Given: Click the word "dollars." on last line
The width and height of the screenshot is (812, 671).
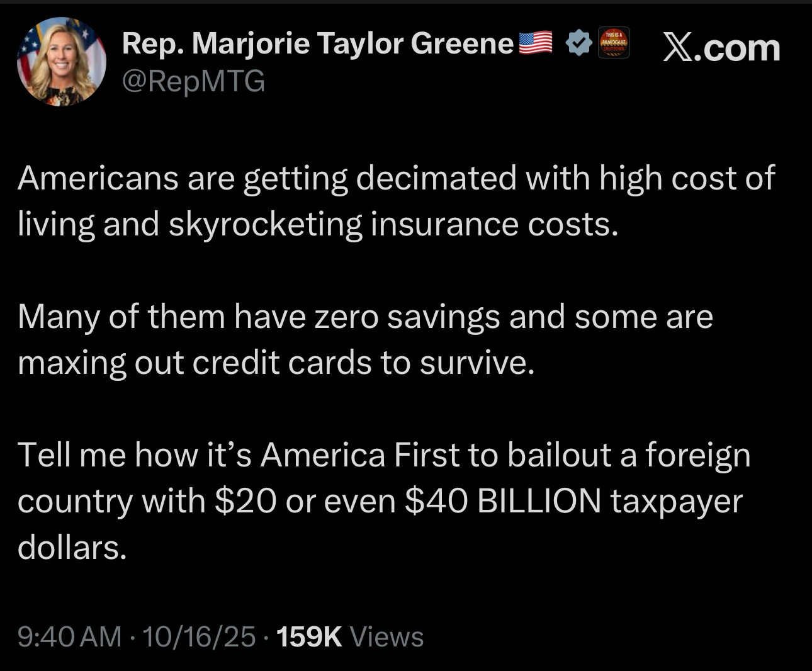Looking at the screenshot, I should click(x=72, y=547).
